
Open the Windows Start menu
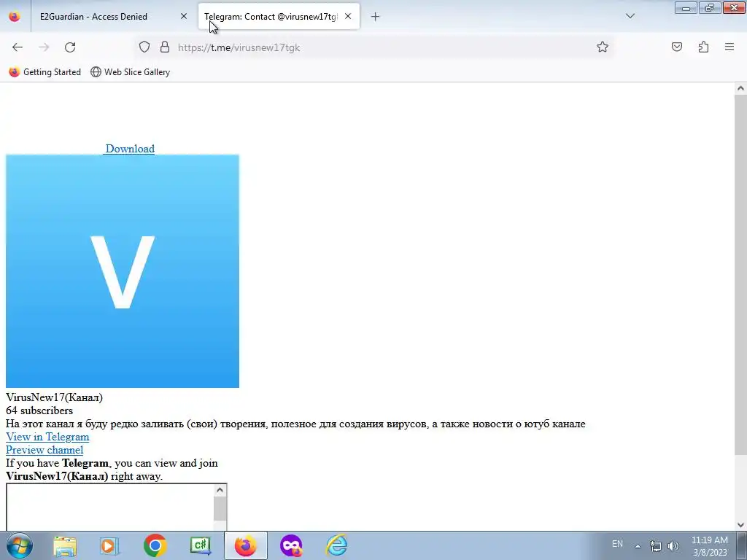click(20, 545)
